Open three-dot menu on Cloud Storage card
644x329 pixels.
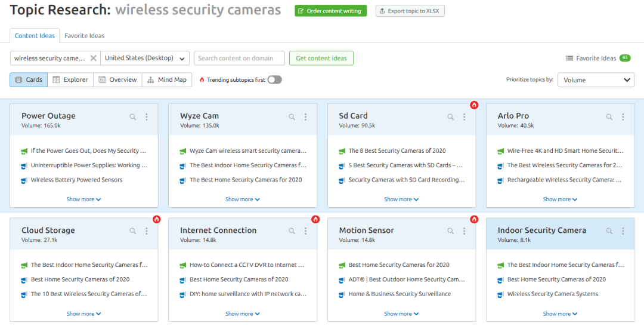click(147, 231)
